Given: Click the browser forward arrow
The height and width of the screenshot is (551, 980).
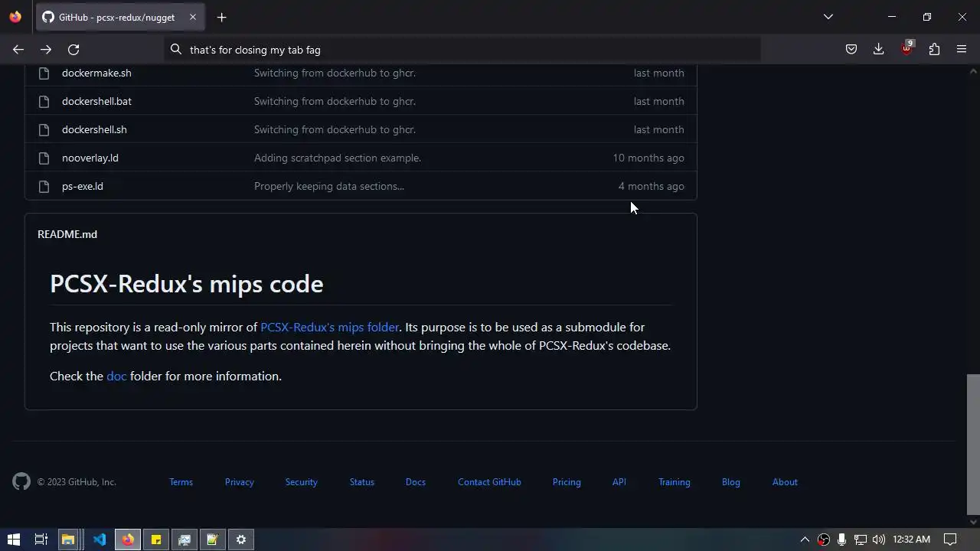Looking at the screenshot, I should [x=46, y=50].
